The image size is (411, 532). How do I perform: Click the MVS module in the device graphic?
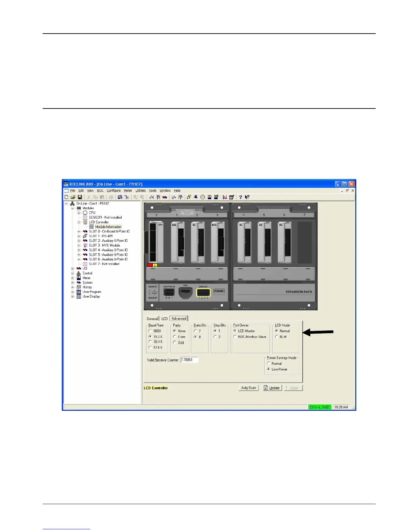pos(218,242)
